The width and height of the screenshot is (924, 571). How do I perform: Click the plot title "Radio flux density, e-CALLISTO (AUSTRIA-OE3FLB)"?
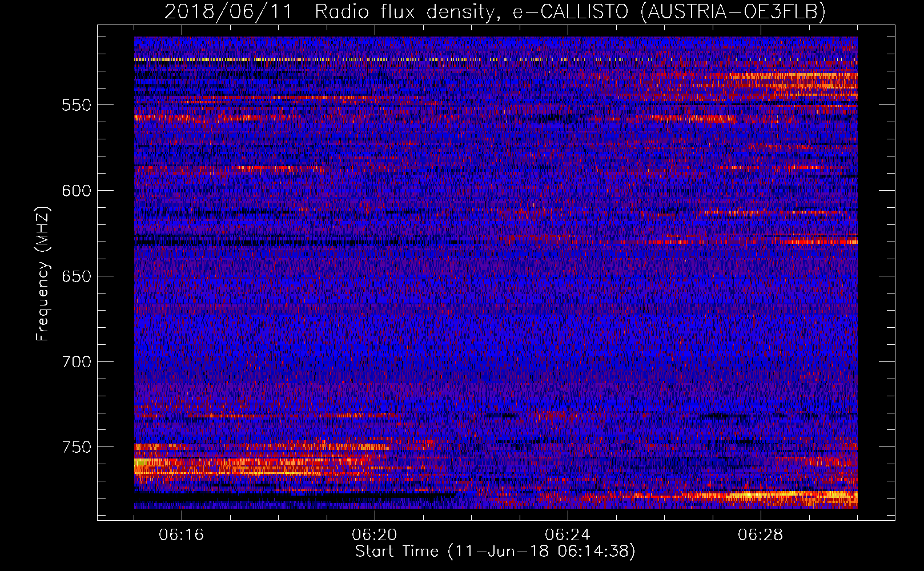pos(570,11)
